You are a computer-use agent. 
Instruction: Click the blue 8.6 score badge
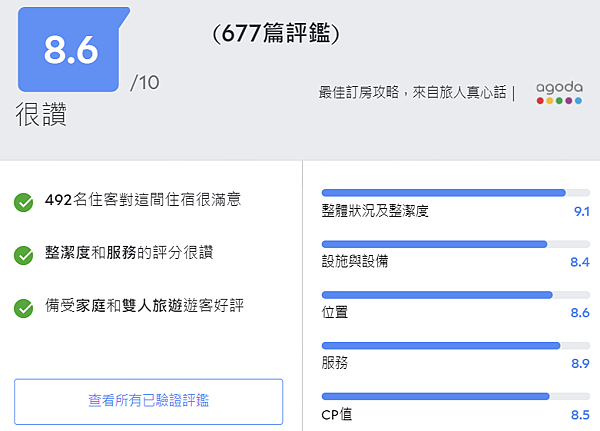tap(70, 50)
